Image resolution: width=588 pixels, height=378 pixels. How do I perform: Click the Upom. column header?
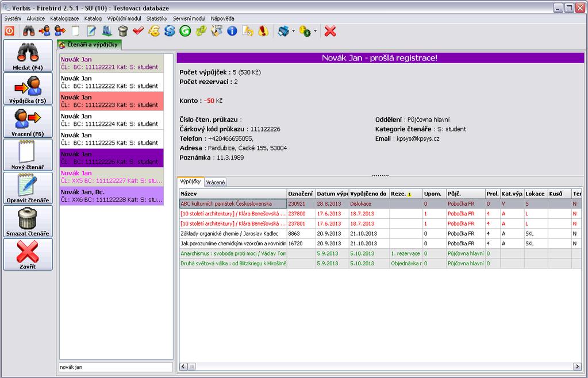[435, 194]
